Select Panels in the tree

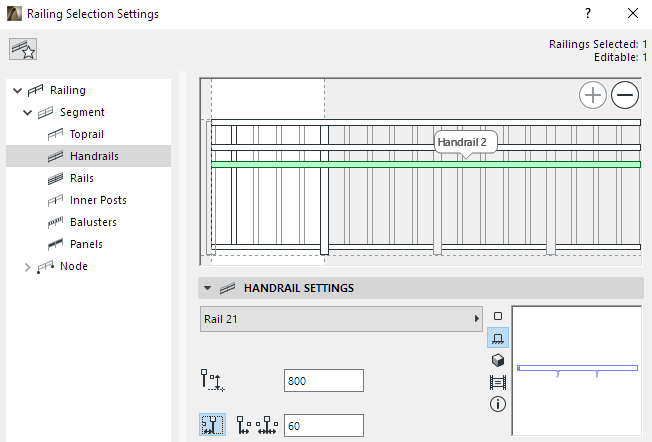coord(86,244)
